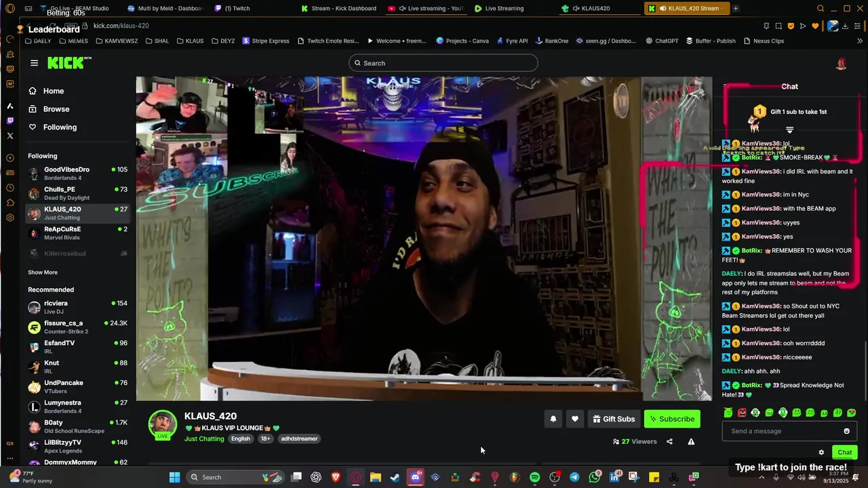
Task: Switch to the Multi by Meld tab
Action: tap(165, 8)
